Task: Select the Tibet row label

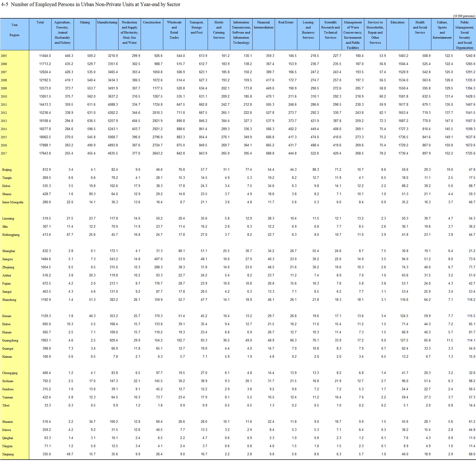Action: 6,405
